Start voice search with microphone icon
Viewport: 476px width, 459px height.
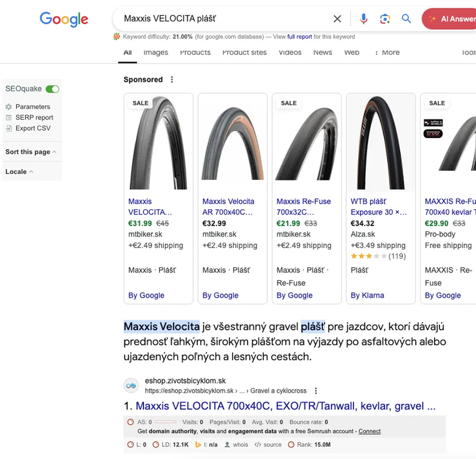pyautogui.click(x=364, y=19)
